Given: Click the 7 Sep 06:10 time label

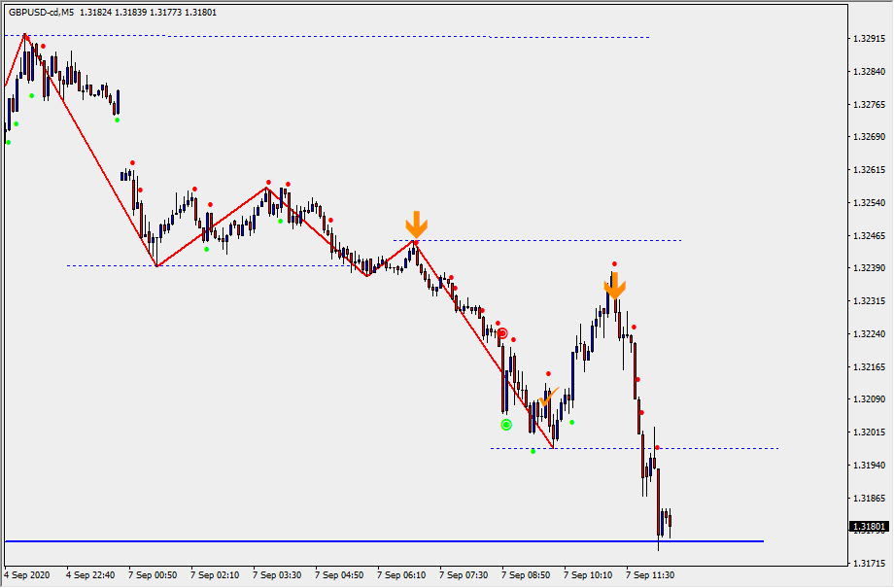Looking at the screenshot, I should (400, 574).
